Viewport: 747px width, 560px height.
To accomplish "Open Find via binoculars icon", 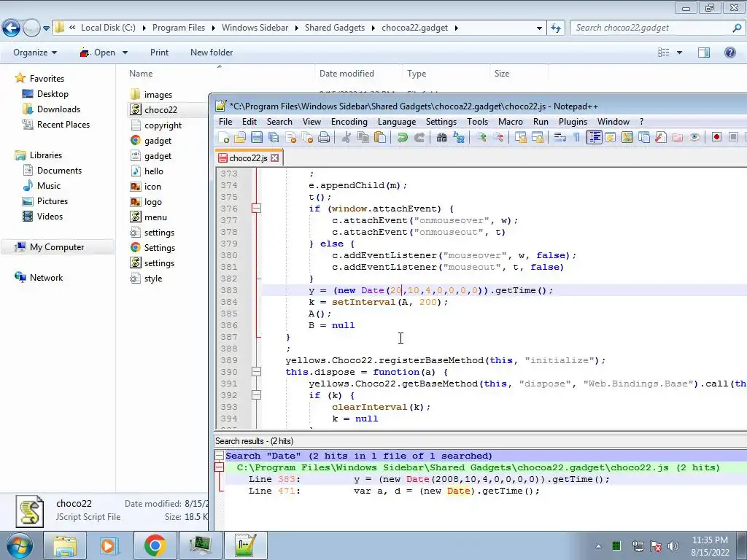I will click(441, 138).
